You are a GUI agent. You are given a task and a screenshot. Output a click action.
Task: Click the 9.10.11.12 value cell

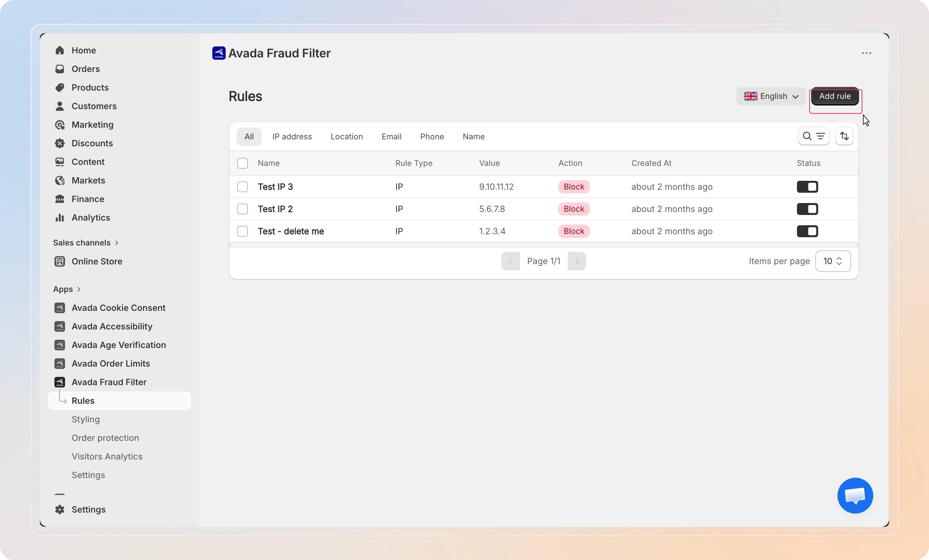point(496,187)
